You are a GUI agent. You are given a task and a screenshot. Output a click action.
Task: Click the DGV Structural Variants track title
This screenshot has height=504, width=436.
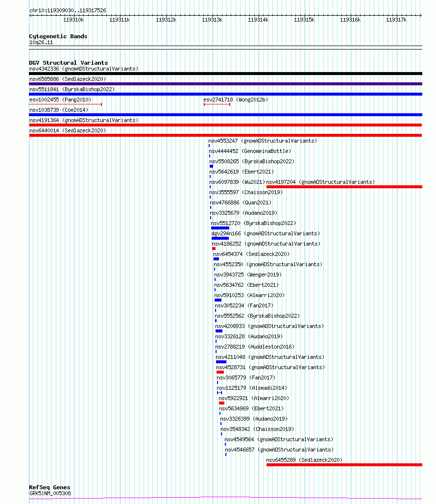tap(69, 63)
